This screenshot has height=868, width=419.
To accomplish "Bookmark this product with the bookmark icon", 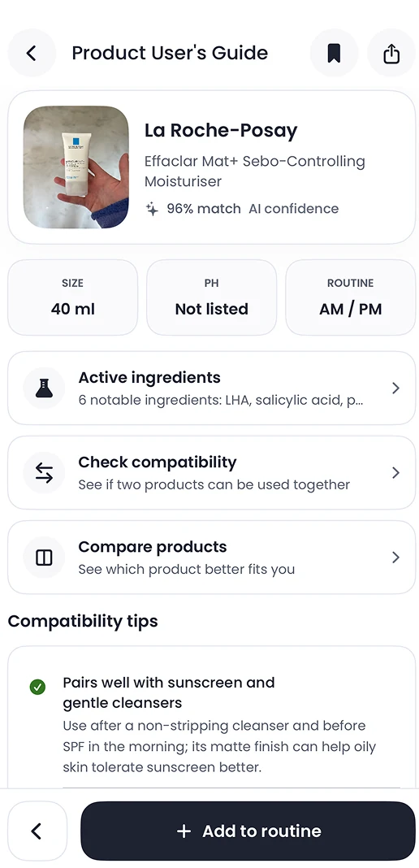I will (x=334, y=53).
